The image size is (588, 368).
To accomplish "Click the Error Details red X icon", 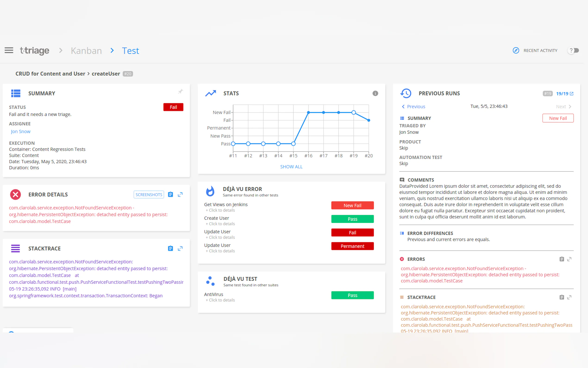I will (16, 194).
